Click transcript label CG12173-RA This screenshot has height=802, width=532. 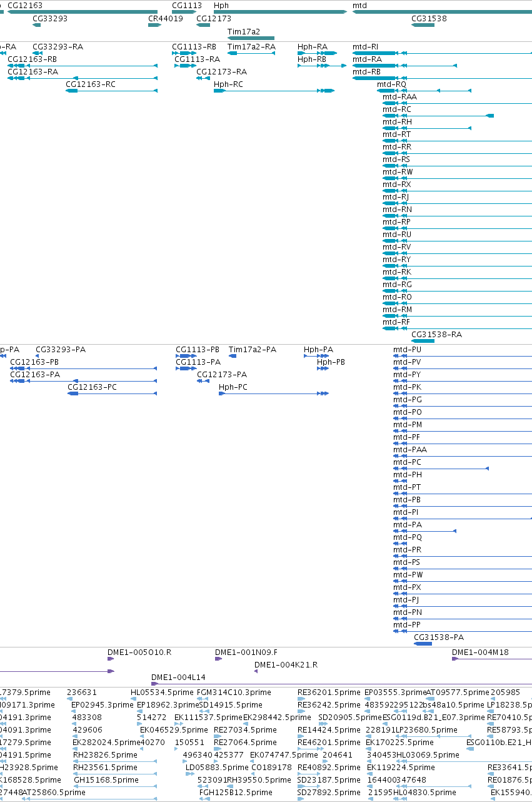pyautogui.click(x=221, y=72)
